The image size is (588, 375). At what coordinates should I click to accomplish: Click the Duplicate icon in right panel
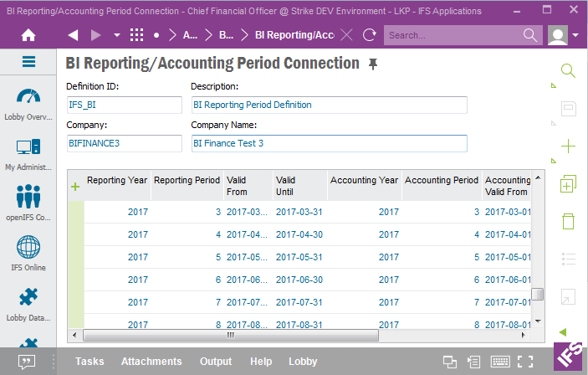pyautogui.click(x=568, y=184)
